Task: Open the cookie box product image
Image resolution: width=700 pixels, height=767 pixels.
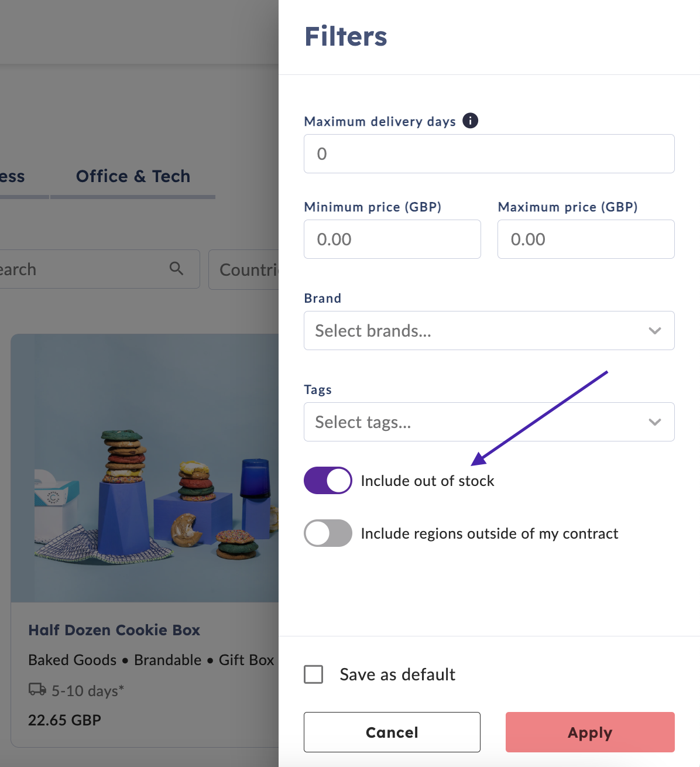Action: click(145, 468)
